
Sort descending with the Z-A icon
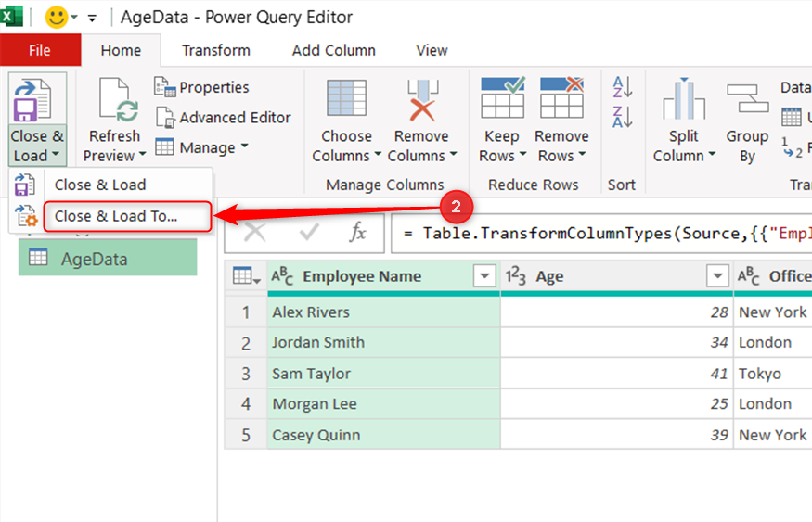coord(622,117)
